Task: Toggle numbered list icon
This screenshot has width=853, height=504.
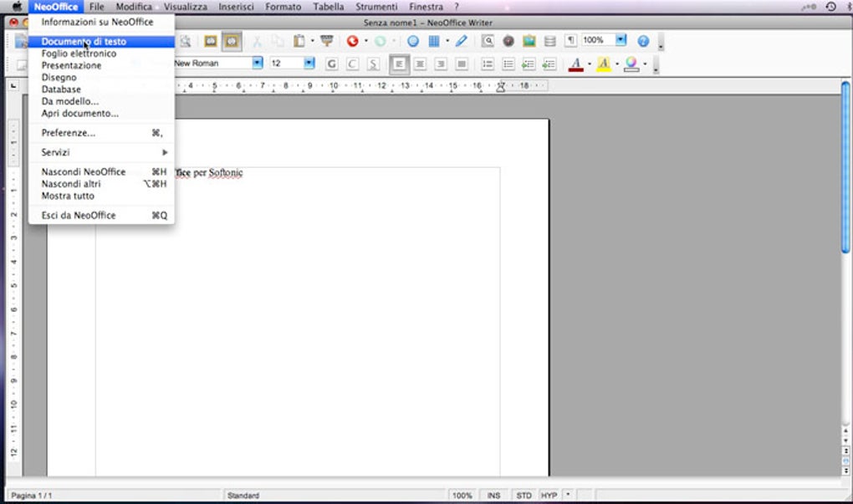Action: [488, 64]
